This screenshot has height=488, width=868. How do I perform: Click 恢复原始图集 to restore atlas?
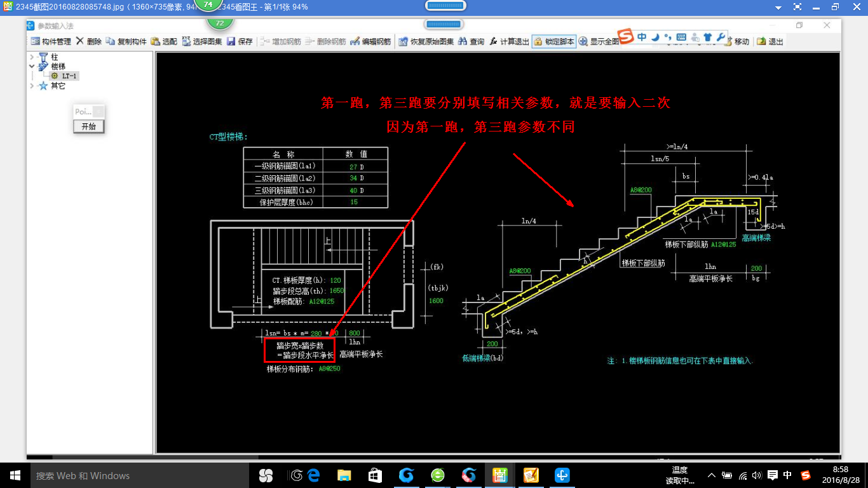[x=426, y=41]
